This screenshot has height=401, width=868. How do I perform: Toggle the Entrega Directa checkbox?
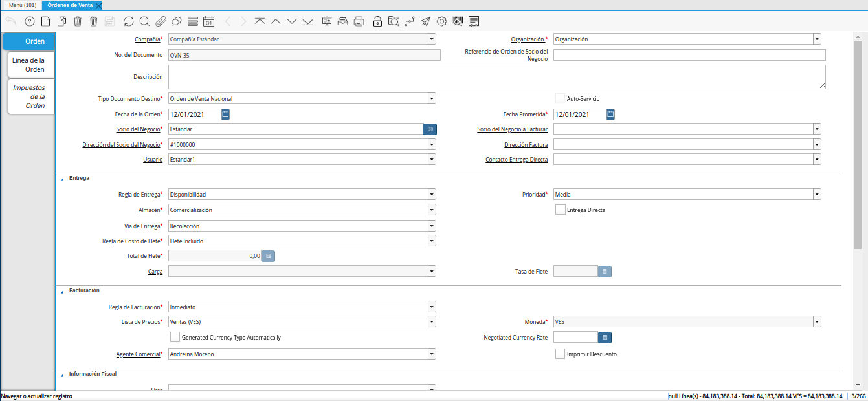click(x=561, y=210)
